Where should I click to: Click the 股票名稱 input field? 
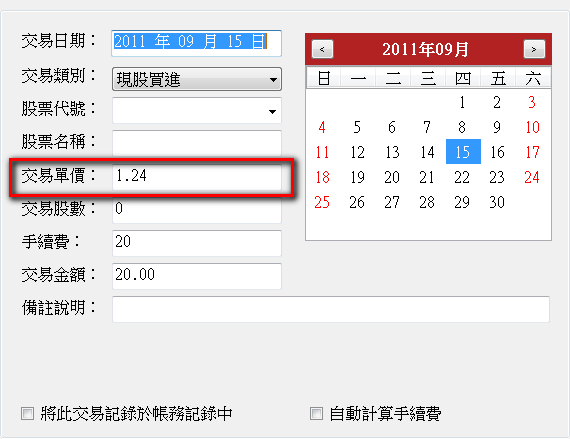(x=197, y=143)
